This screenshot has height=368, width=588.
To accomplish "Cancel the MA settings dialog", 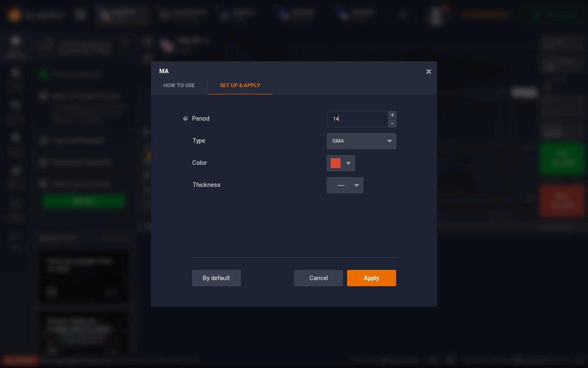I will (318, 278).
